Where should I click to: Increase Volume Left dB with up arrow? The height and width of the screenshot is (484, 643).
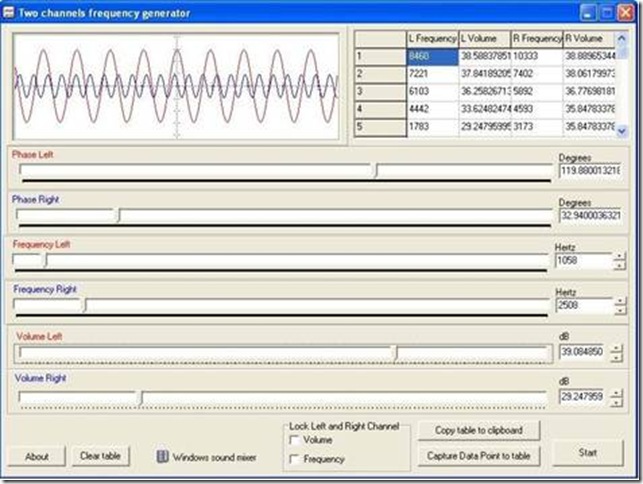pos(619,347)
